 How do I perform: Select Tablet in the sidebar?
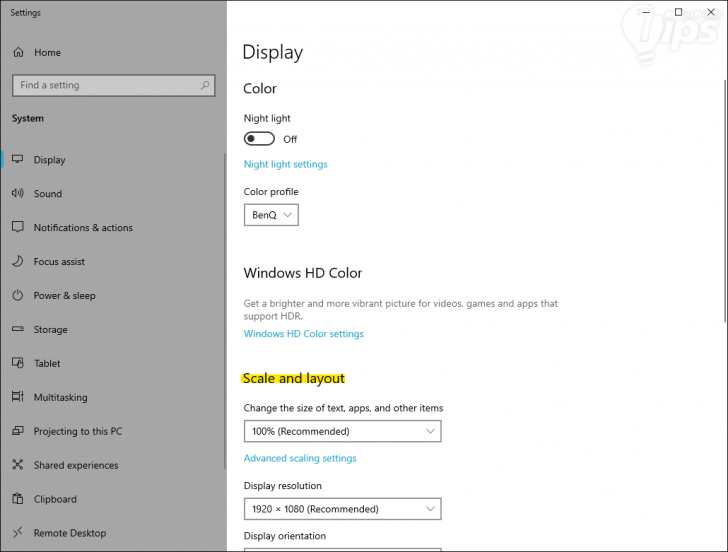(x=47, y=364)
